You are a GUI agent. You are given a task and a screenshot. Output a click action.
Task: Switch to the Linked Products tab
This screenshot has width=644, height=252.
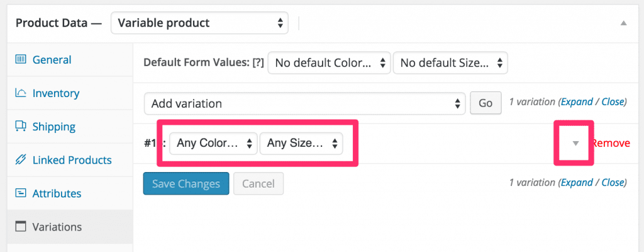coord(70,160)
